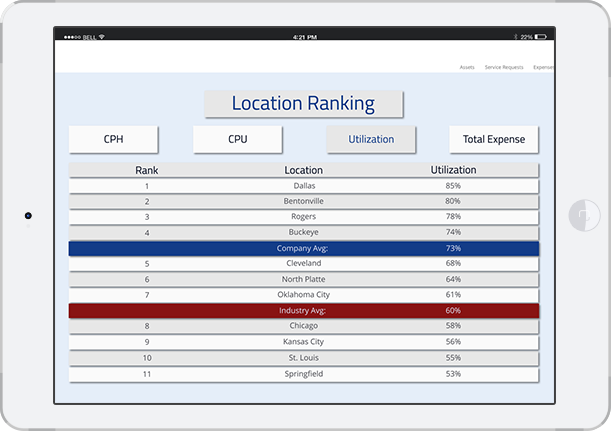Select the Oklahoma City location cell

tap(304, 295)
